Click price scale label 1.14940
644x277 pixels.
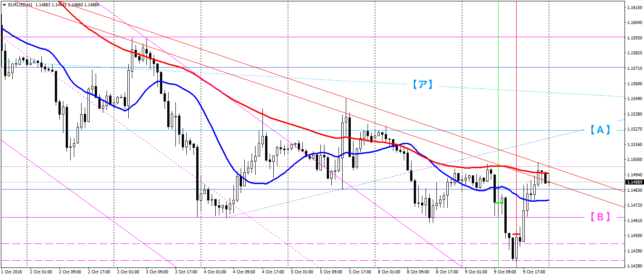[634, 175]
